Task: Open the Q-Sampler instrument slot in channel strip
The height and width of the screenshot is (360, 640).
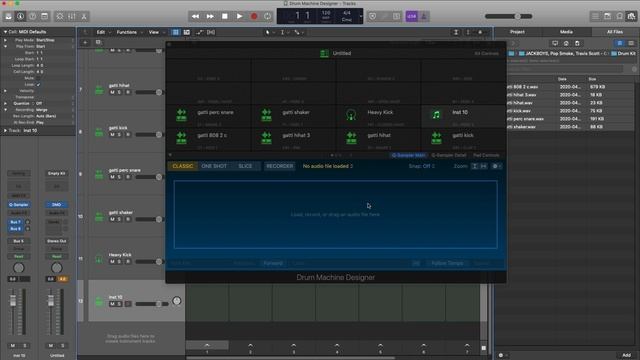Action: (x=18, y=204)
